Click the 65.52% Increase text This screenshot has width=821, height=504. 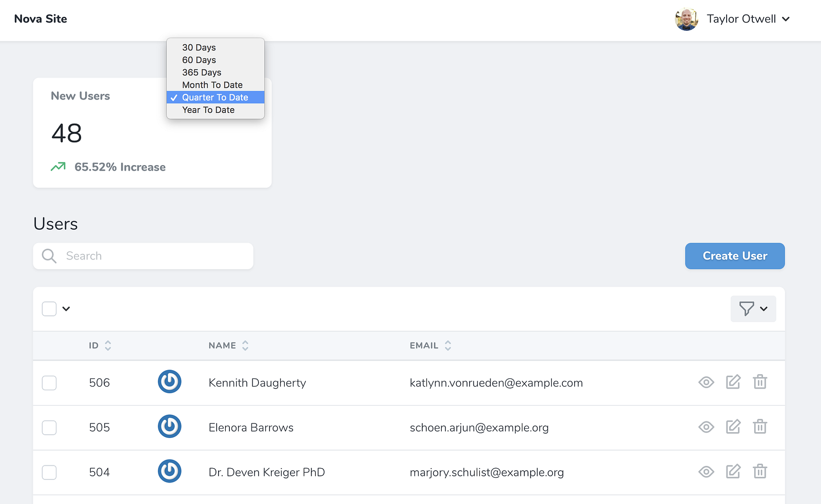[x=120, y=167]
